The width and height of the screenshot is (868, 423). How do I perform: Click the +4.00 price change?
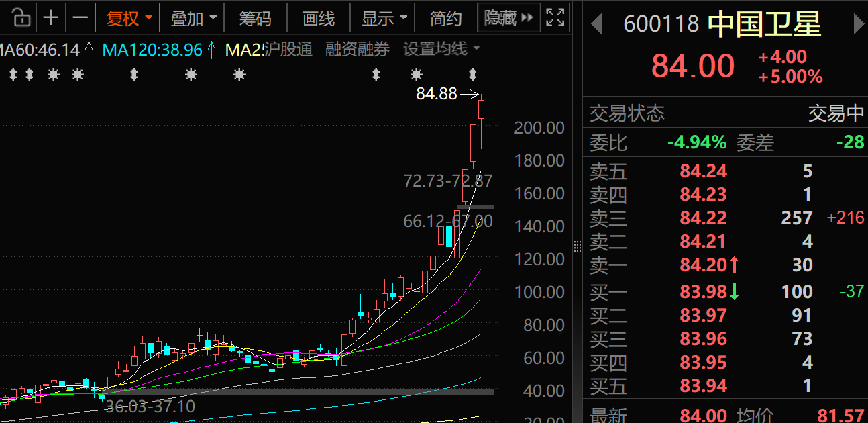pyautogui.click(x=782, y=57)
